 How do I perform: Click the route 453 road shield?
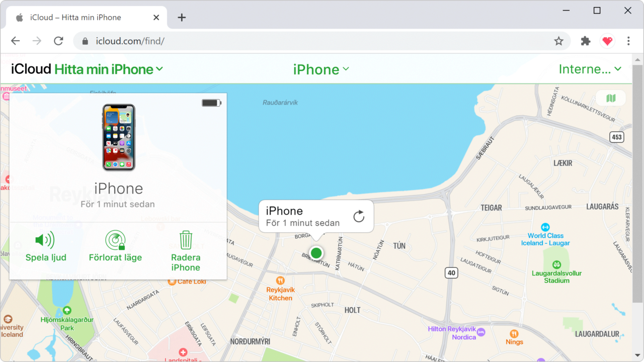[616, 137]
